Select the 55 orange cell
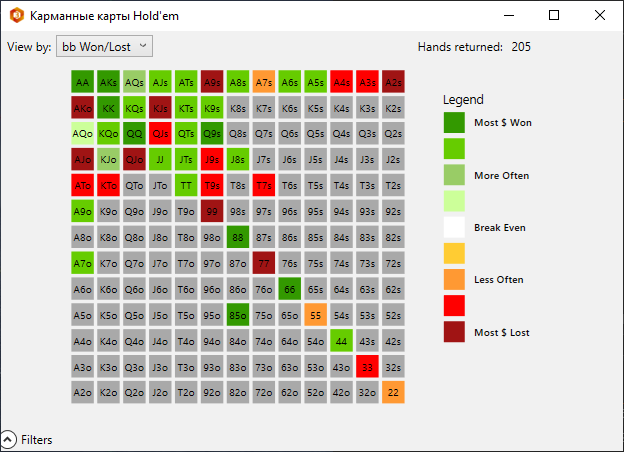Image resolution: width=625 pixels, height=452 pixels. coord(316,315)
